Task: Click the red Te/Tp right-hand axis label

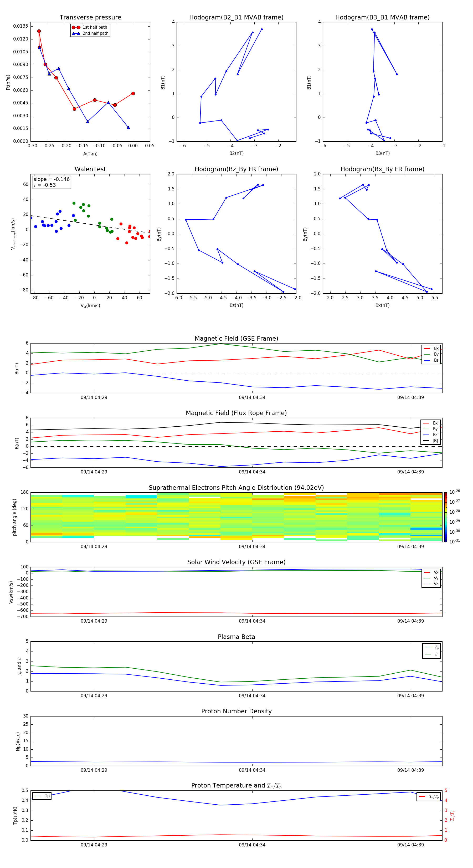Action: click(x=453, y=815)
